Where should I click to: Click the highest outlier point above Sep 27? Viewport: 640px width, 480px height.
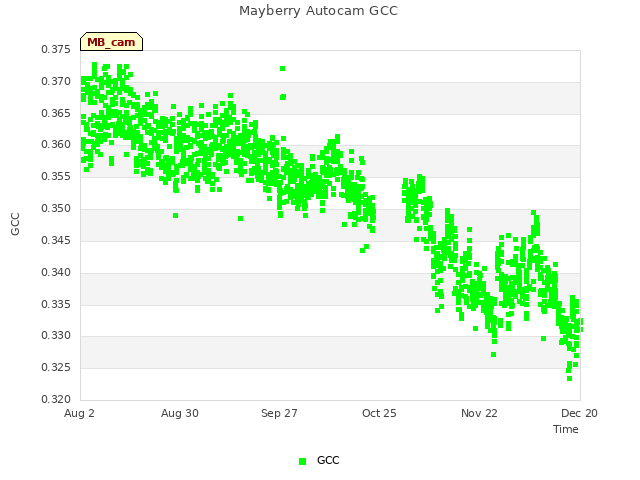coord(282,69)
